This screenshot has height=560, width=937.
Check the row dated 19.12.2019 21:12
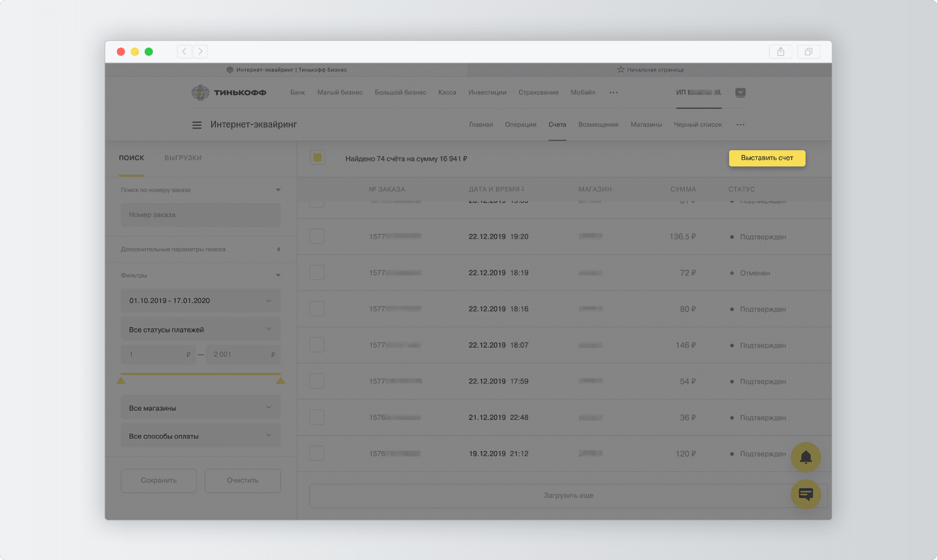coord(317,453)
